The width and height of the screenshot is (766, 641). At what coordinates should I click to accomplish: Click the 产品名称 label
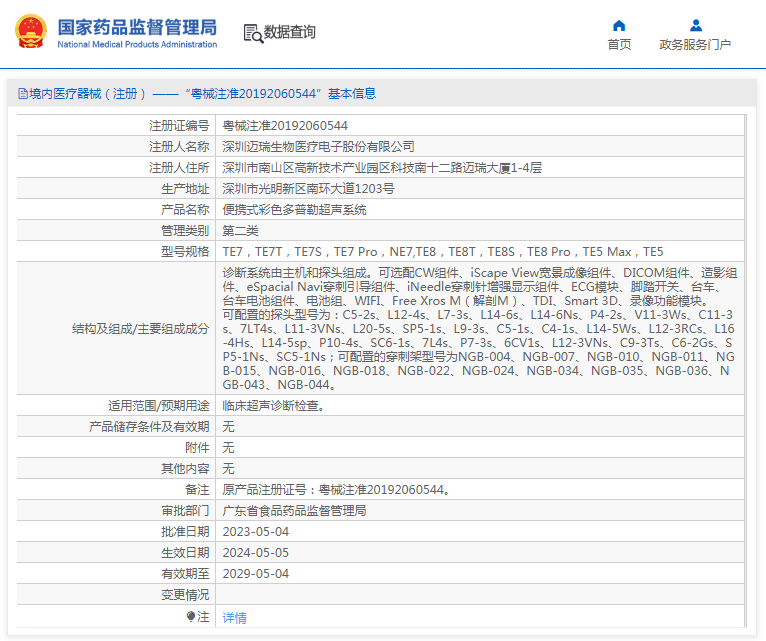coord(185,210)
